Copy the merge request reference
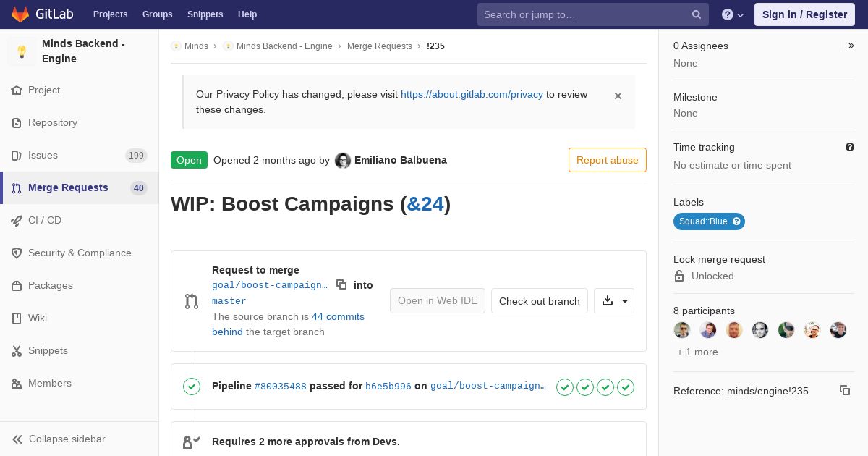Image resolution: width=868 pixels, height=456 pixels. pos(844,390)
